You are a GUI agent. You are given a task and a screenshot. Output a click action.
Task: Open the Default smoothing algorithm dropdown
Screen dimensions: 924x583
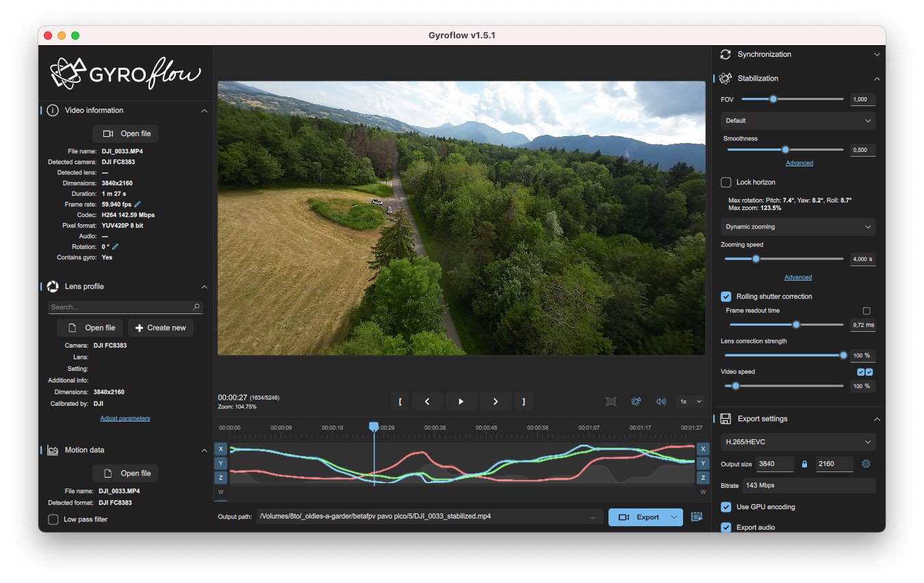click(798, 120)
